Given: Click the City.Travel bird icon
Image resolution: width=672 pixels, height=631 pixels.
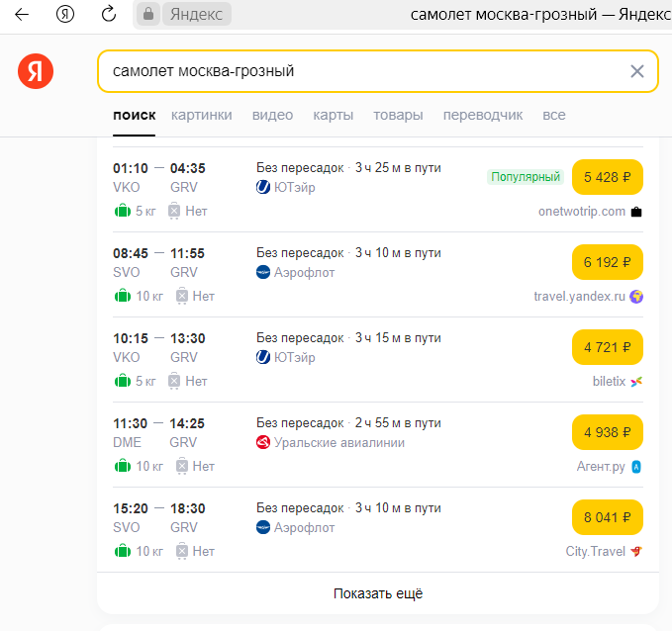Looking at the screenshot, I should 636,552.
